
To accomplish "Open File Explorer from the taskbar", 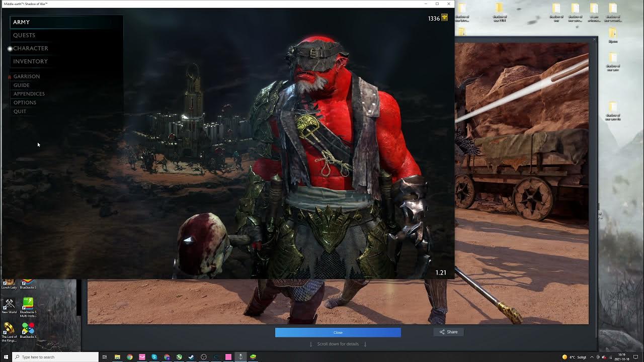I will (x=117, y=357).
